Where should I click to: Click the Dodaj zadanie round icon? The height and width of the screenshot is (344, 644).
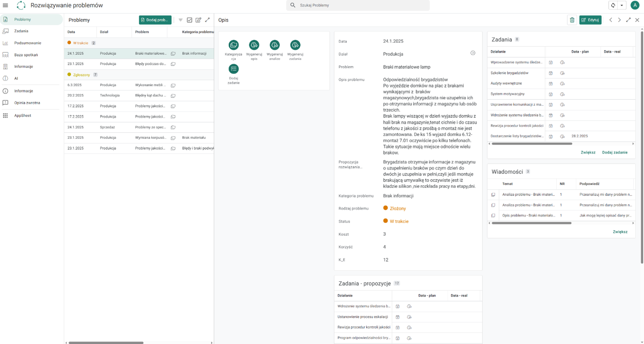click(x=234, y=69)
